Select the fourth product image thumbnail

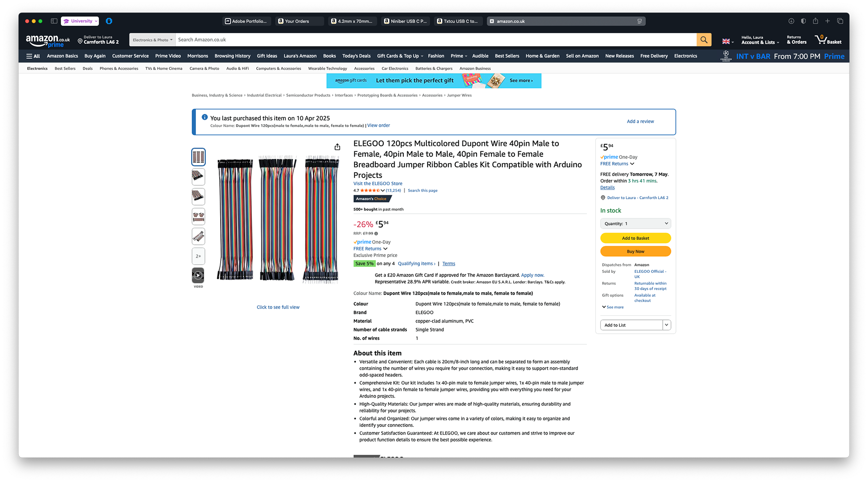pyautogui.click(x=198, y=216)
